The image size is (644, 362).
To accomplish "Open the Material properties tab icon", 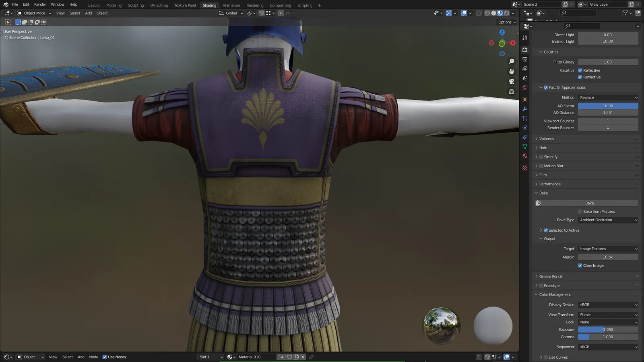I will coord(525,156).
